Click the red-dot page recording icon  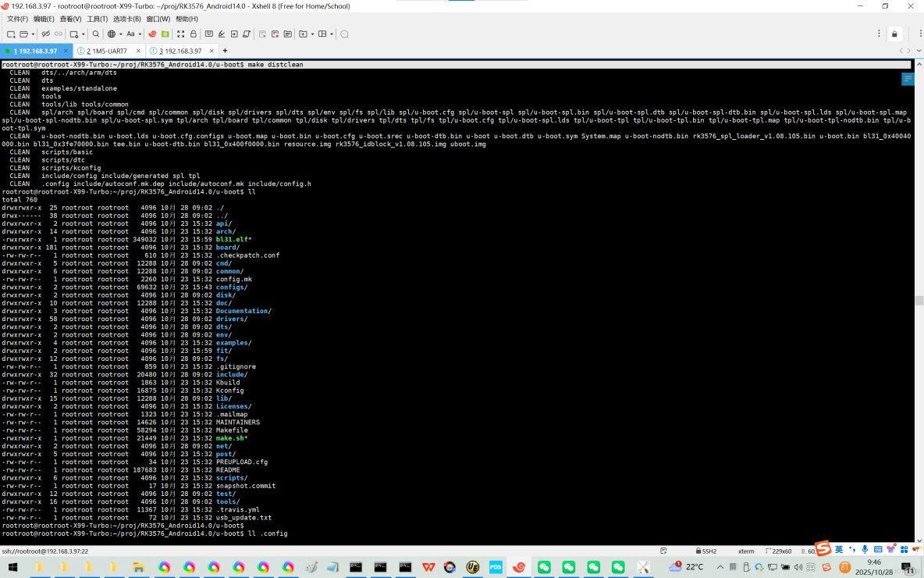[275, 34]
